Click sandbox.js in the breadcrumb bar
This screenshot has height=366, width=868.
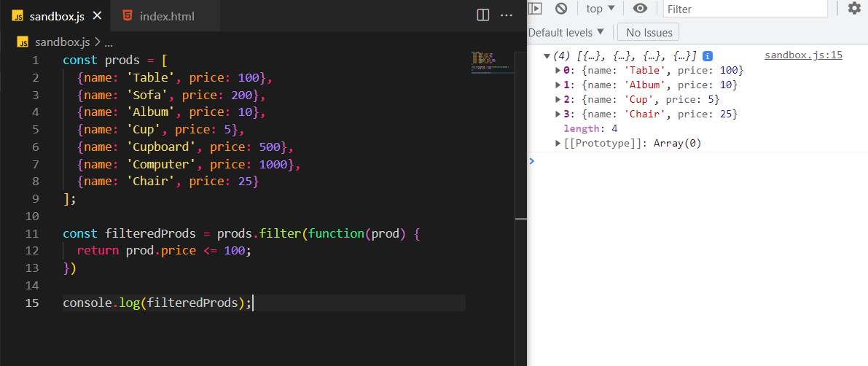coord(62,42)
